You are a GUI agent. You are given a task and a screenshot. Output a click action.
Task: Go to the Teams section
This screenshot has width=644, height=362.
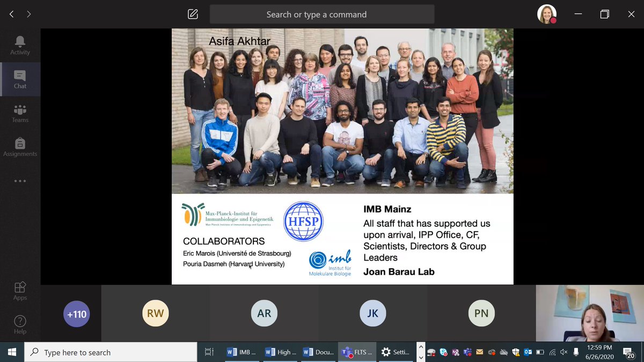point(20,113)
